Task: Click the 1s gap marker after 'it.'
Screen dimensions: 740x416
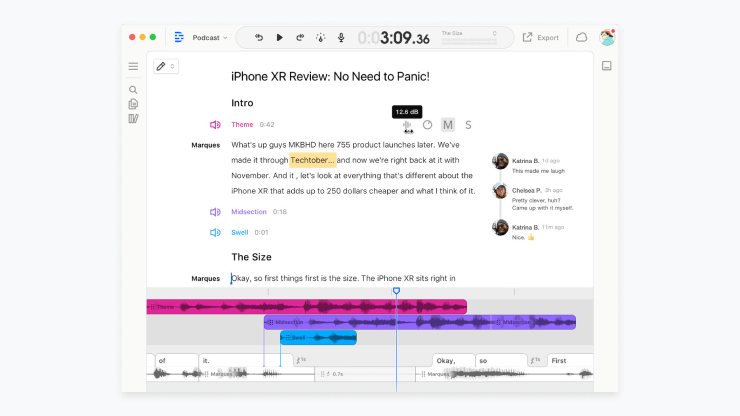Action: tap(301, 360)
